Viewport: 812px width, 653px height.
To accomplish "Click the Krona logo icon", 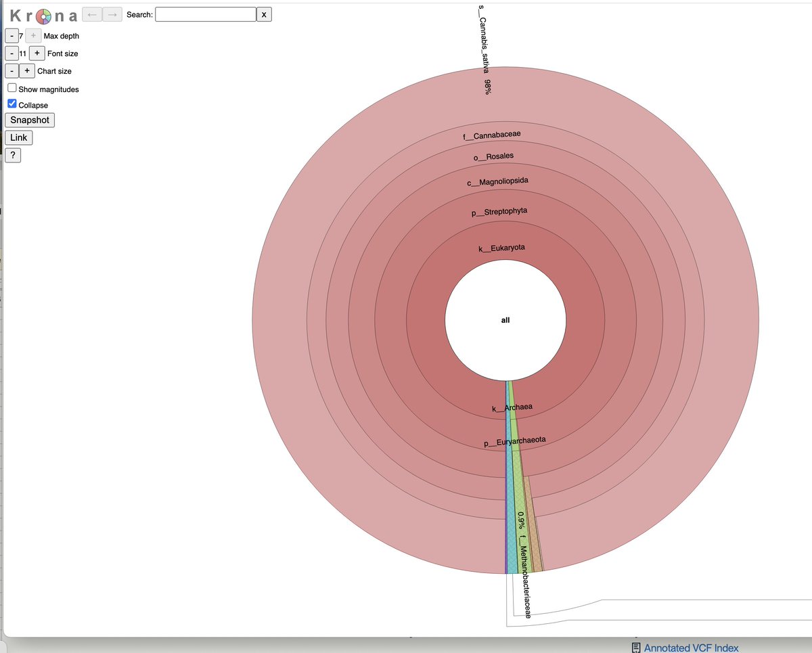I will click(42, 16).
